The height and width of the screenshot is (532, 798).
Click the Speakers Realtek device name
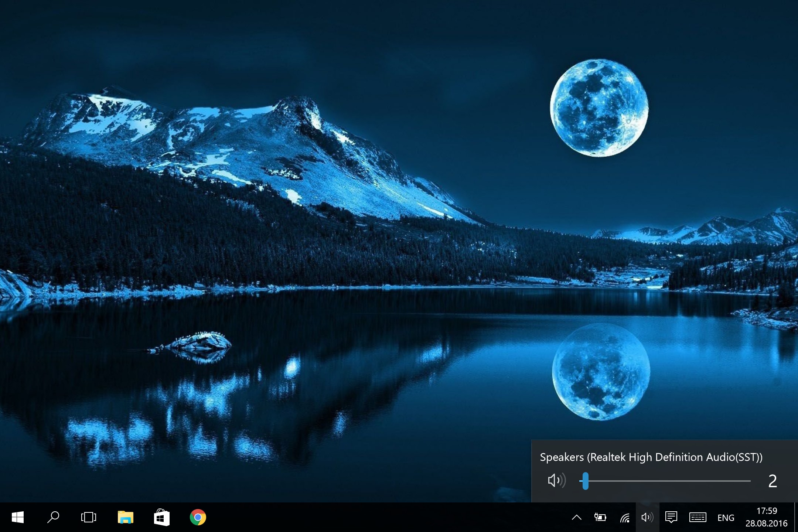coord(651,457)
